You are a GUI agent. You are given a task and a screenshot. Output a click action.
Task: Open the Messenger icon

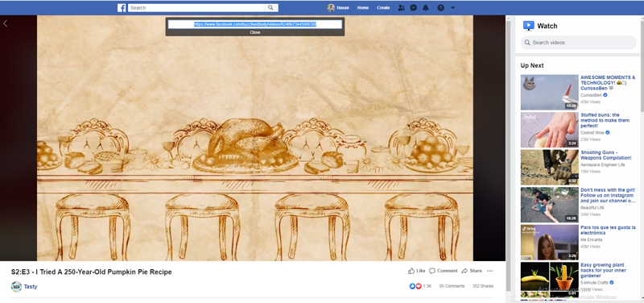click(x=414, y=8)
